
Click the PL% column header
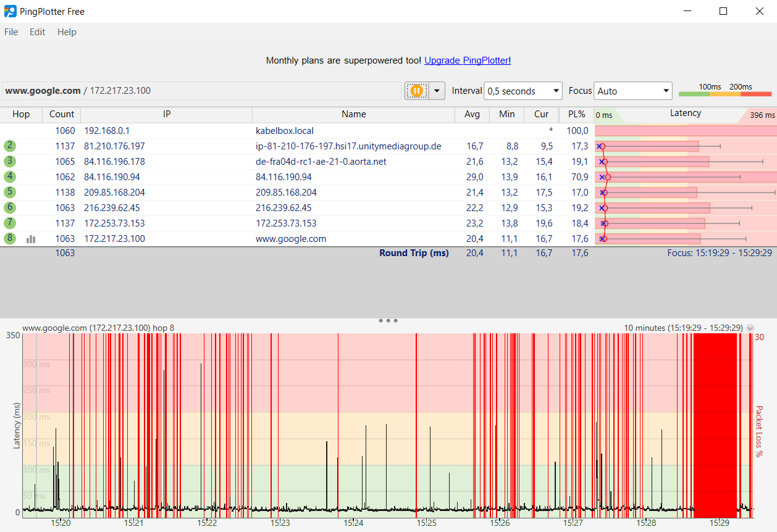(x=576, y=114)
